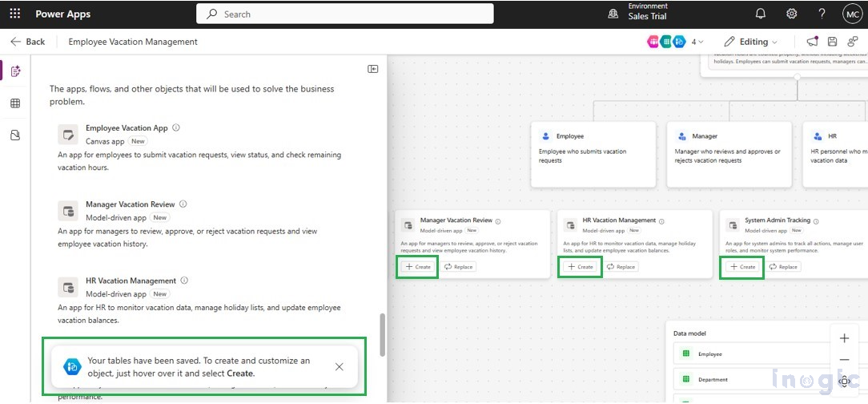
Task: Open the third sidebar icon below tables
Action: (15, 135)
